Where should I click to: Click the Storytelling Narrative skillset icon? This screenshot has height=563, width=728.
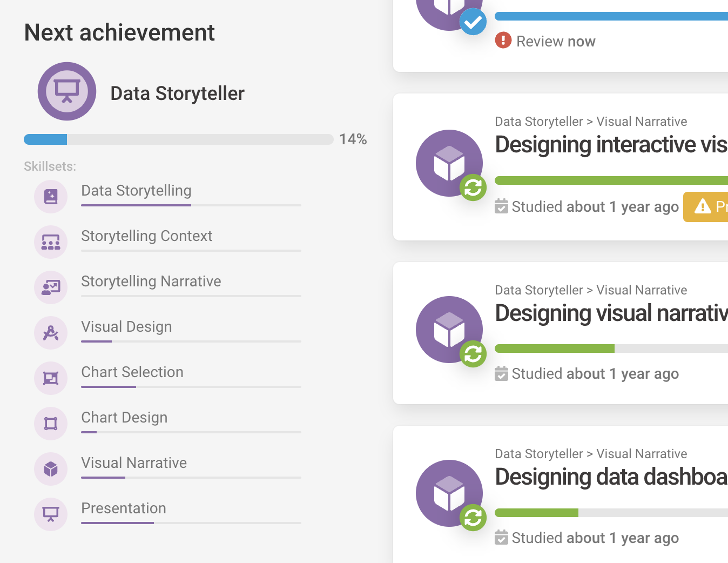click(50, 287)
